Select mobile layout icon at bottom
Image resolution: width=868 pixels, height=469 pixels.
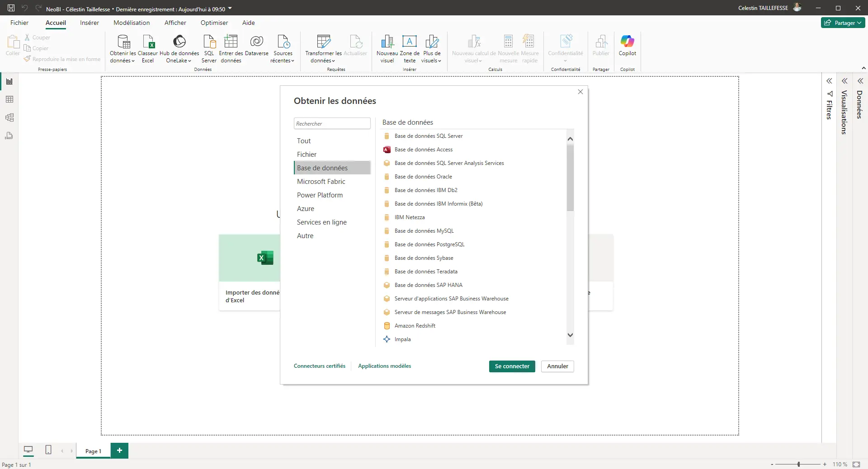(x=48, y=450)
